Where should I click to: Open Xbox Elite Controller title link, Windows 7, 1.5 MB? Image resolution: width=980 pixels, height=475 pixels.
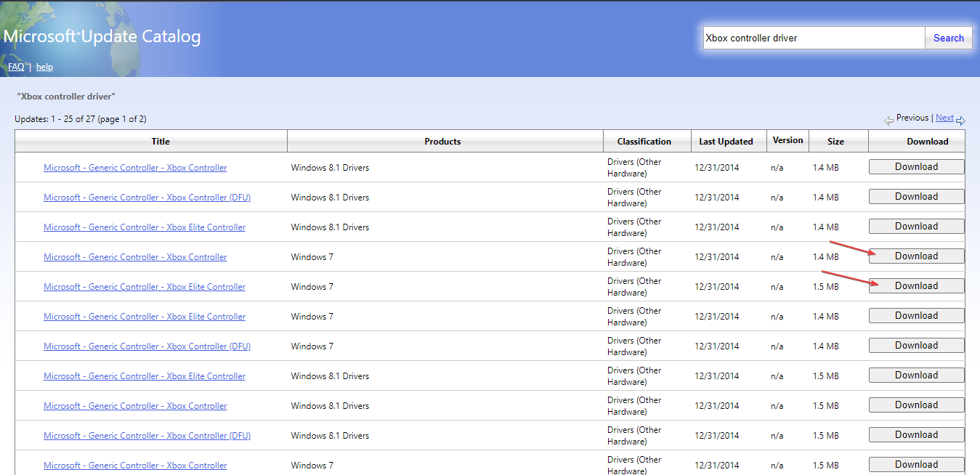(145, 287)
